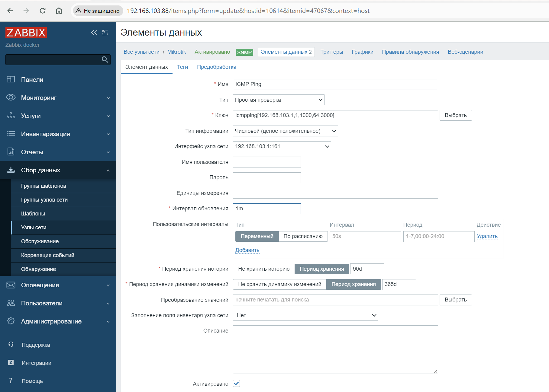Click Удалить link for custom interval

coord(487,236)
